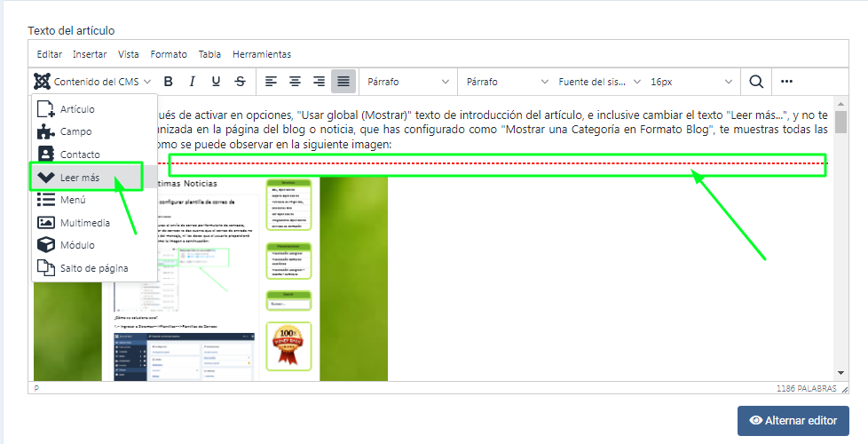The height and width of the screenshot is (444, 868).
Task: Toggle justify text alignment
Action: coord(343,82)
